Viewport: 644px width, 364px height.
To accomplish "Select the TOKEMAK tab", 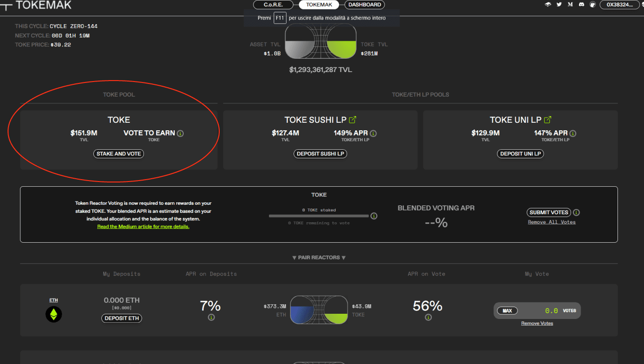I will point(320,5).
